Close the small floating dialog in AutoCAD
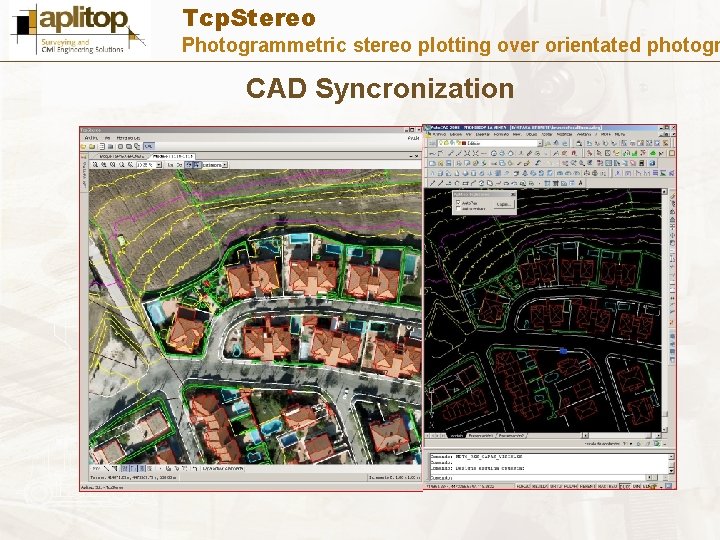Viewport: 720px width, 540px height. click(x=513, y=195)
